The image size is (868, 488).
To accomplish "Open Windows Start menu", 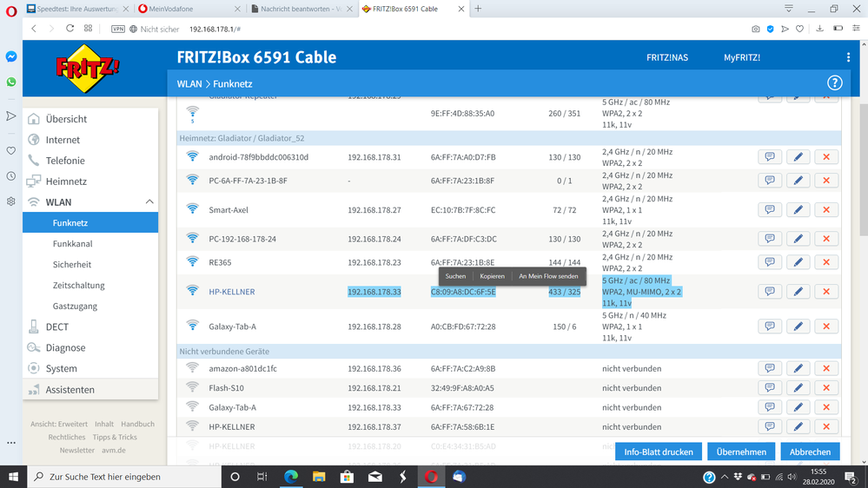I will 13,477.
